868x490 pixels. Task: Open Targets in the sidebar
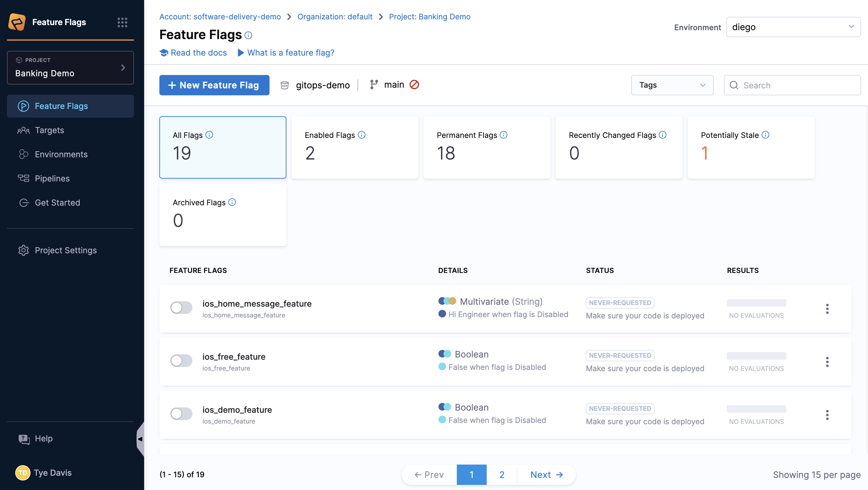pyautogui.click(x=70, y=130)
